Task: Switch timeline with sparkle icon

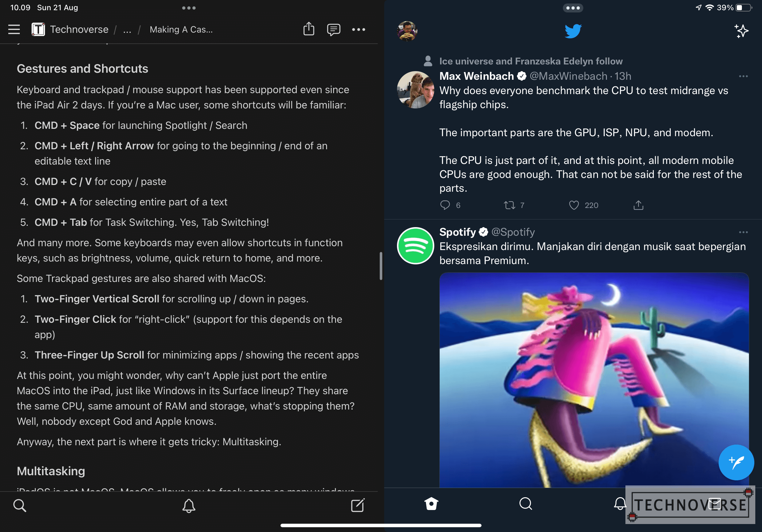Action: point(741,31)
